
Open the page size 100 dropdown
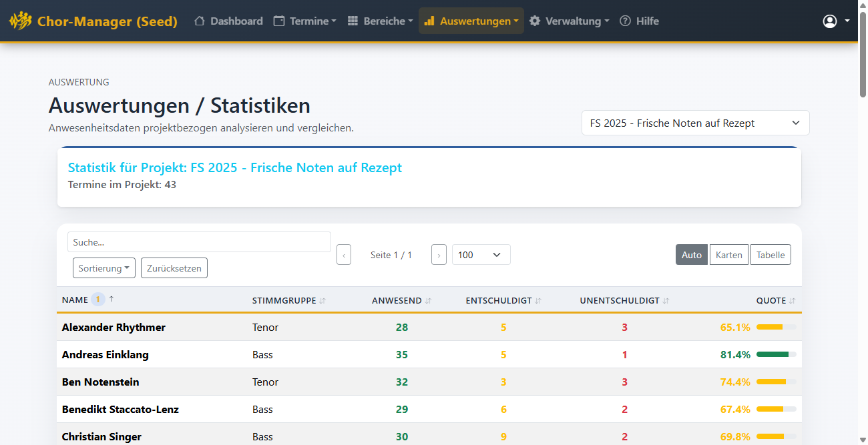pyautogui.click(x=481, y=255)
